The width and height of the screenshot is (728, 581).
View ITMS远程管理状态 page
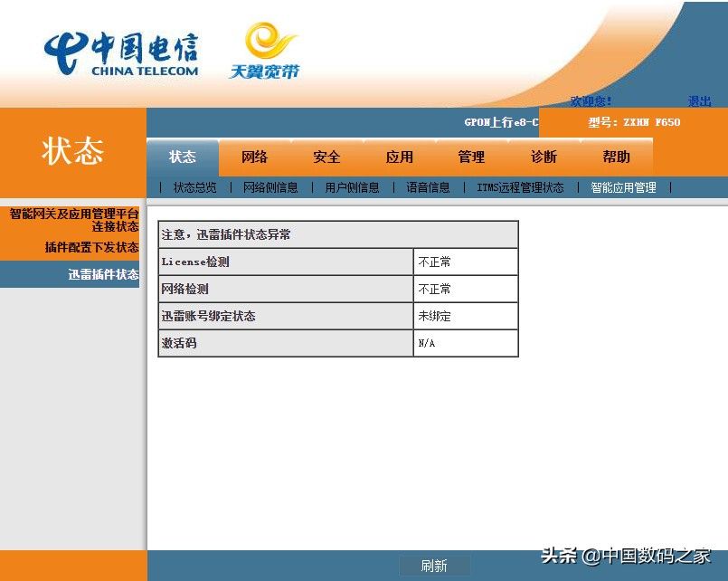tap(520, 187)
